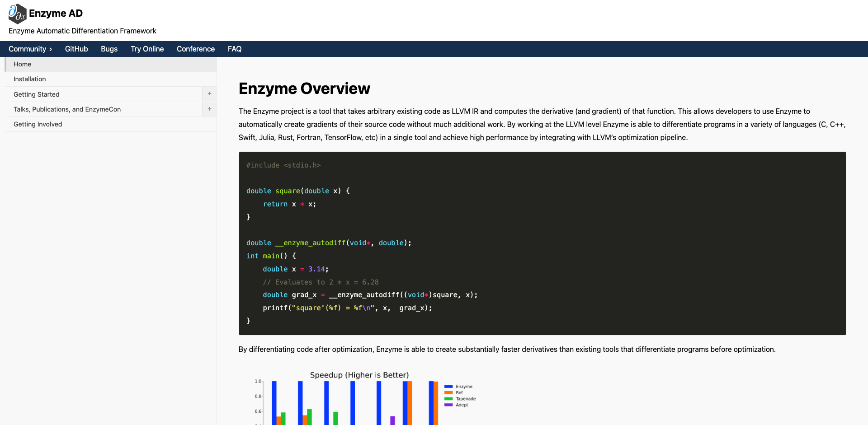Viewport: 868px width, 425px height.
Task: Click the #include <stdio.h> code line
Action: [283, 165]
